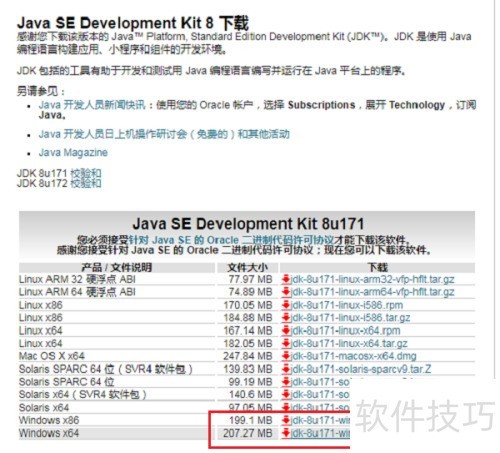Click download arrow icon for linux-i586.rpm

286,305
